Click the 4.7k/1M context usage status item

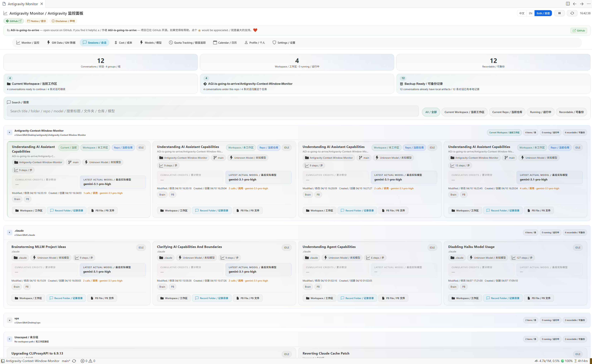[x=547, y=361]
